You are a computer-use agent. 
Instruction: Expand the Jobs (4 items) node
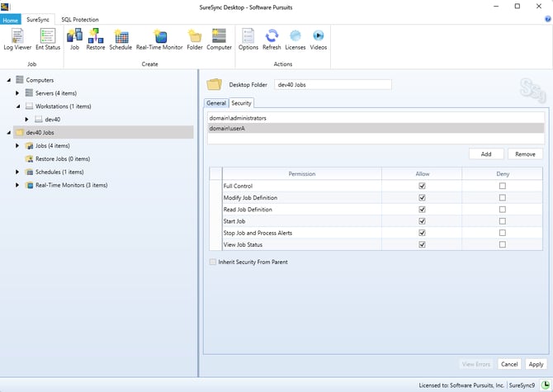point(17,145)
